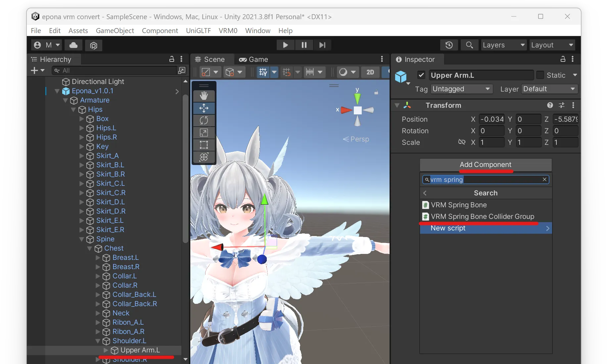Open the version control button
This screenshot has width=608, height=364.
coord(94,45)
